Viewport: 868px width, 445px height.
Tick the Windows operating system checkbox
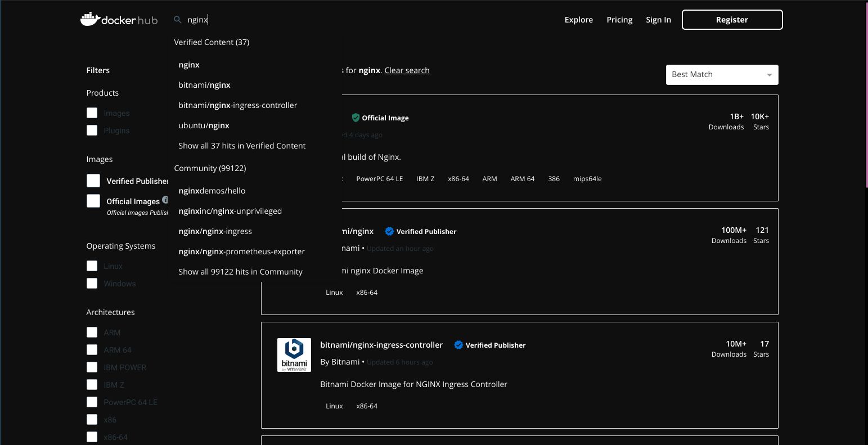pos(92,284)
